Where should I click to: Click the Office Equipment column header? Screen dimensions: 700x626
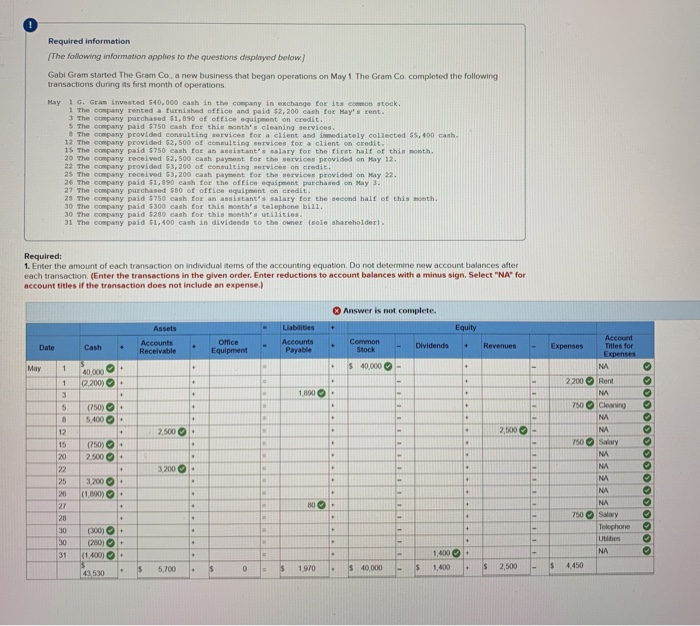(229, 346)
